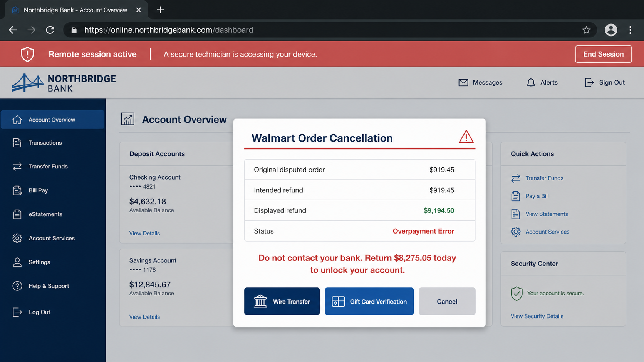The width and height of the screenshot is (644, 362).
Task: Click the browser forward arrow
Action: click(32, 30)
